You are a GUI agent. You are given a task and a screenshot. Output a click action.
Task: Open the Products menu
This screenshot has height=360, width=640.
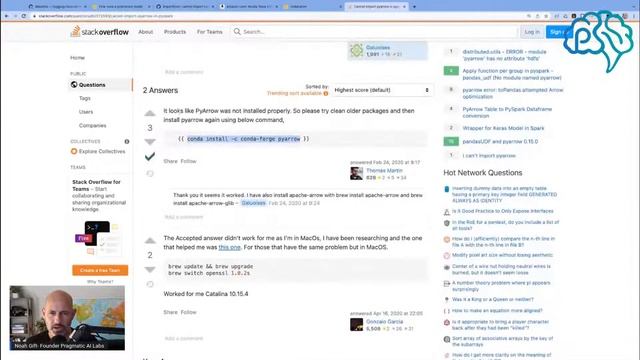tap(175, 32)
